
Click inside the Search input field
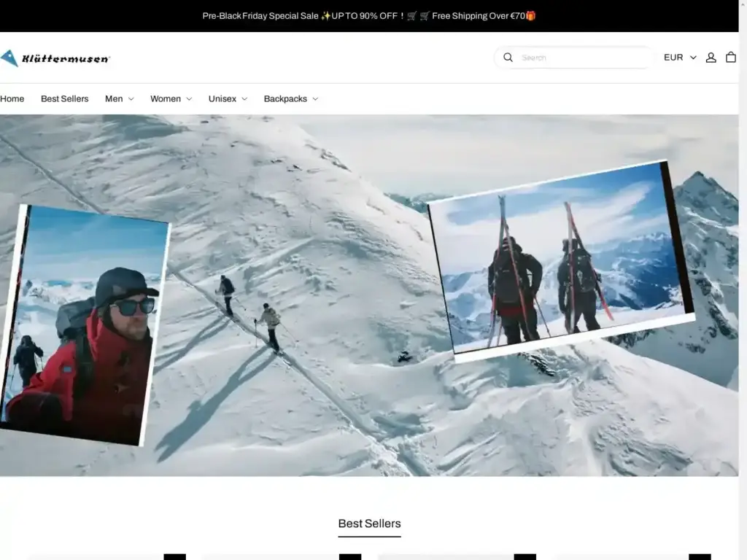pyautogui.click(x=576, y=57)
